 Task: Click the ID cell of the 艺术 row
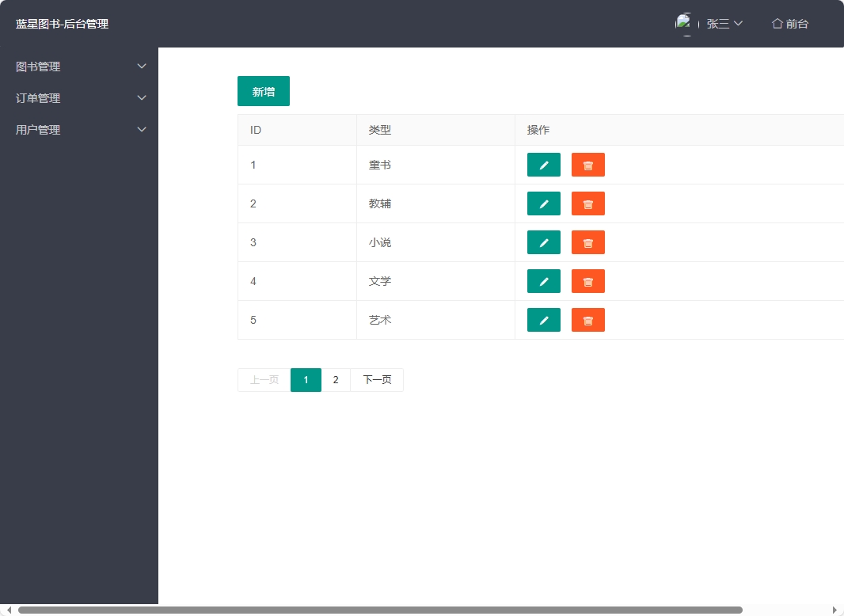point(297,320)
